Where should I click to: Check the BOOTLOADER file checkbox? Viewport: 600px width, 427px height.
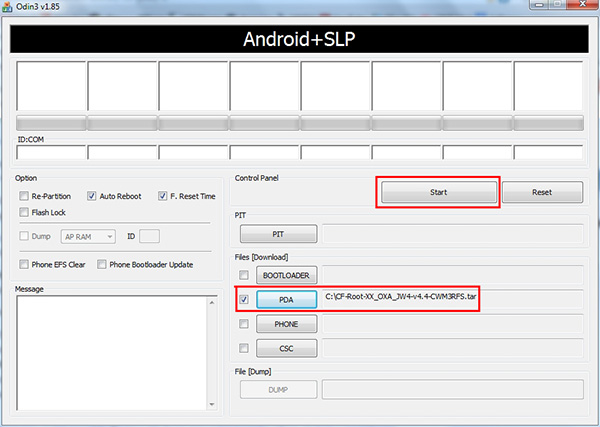coord(244,275)
